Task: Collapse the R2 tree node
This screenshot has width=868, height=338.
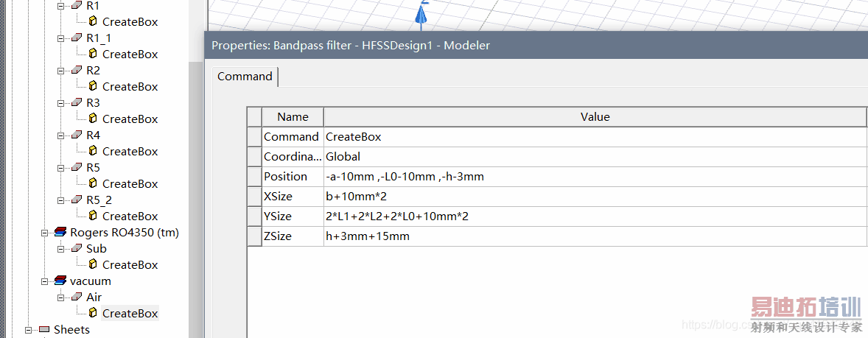Action: point(60,70)
